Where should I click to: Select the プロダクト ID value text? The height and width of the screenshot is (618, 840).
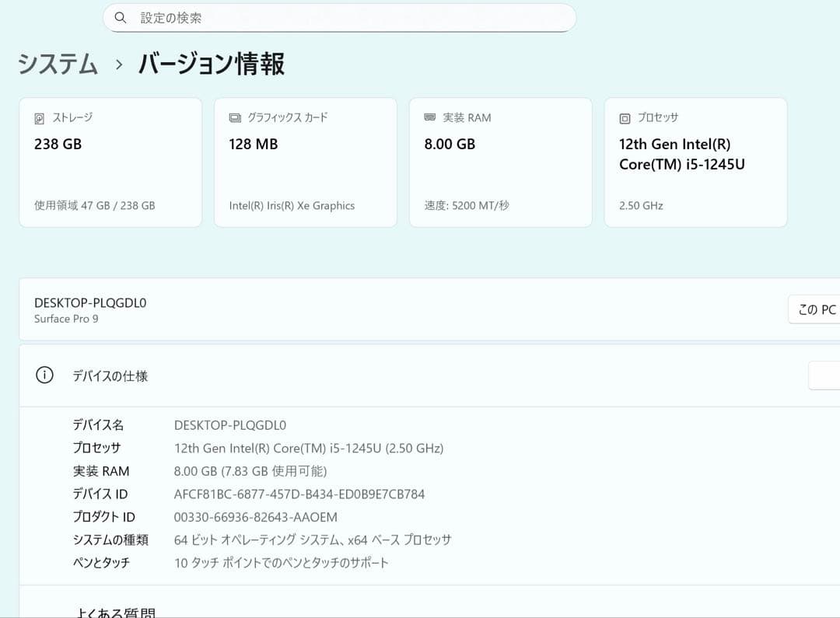254,517
